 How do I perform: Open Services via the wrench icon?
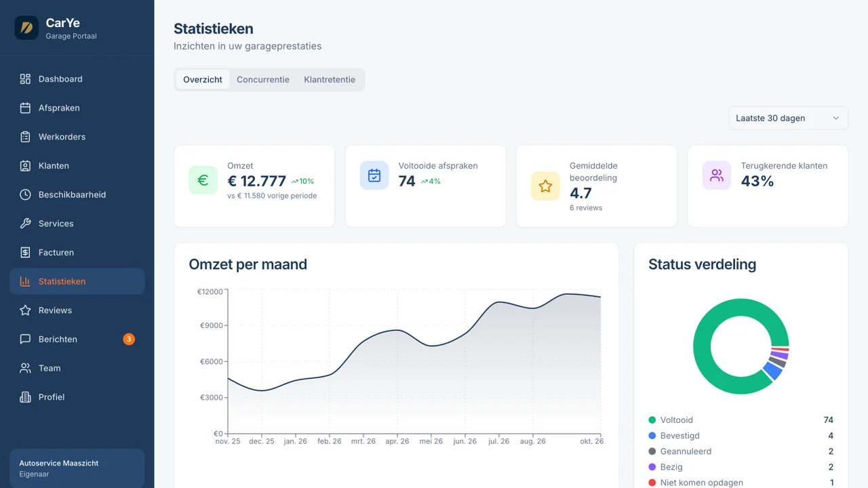(25, 224)
